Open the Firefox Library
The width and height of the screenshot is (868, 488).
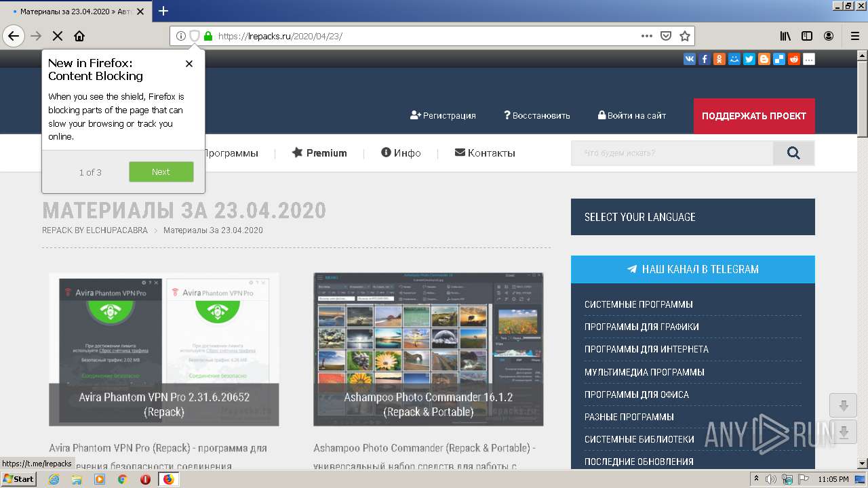785,36
